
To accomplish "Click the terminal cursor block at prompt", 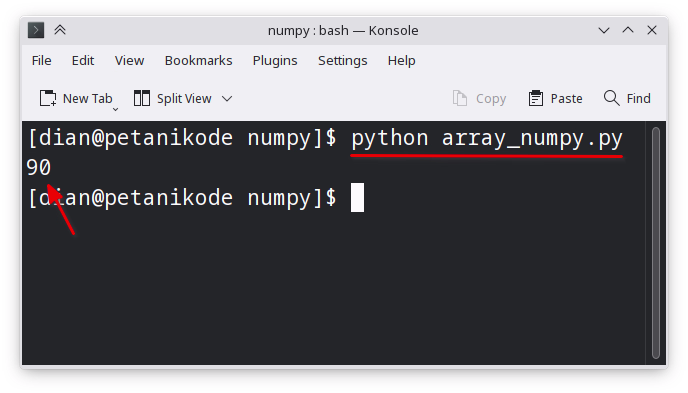I will (x=357, y=197).
